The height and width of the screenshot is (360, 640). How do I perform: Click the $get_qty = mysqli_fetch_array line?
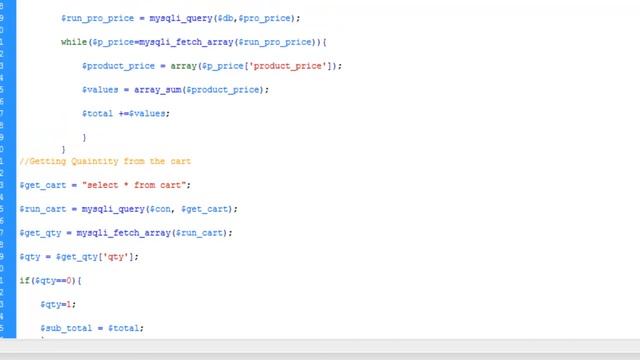click(126, 233)
